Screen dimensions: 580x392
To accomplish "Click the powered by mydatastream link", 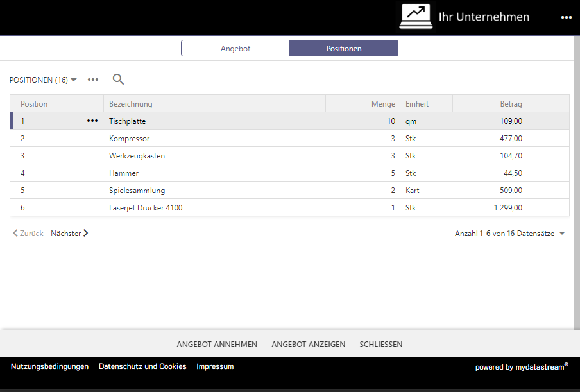I will 522,367.
